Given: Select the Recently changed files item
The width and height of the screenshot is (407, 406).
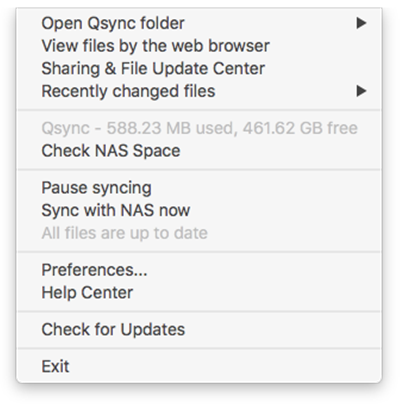Looking at the screenshot, I should (x=199, y=91).
